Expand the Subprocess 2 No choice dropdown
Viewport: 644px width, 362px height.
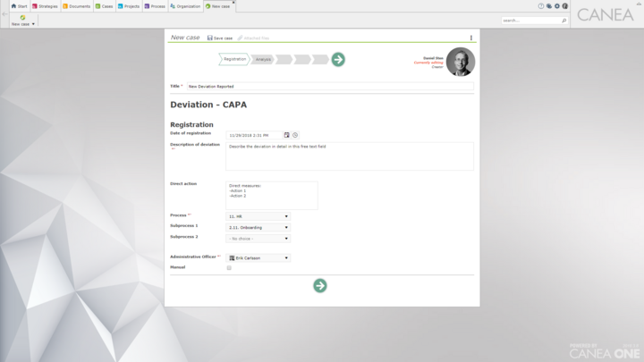tap(258, 239)
